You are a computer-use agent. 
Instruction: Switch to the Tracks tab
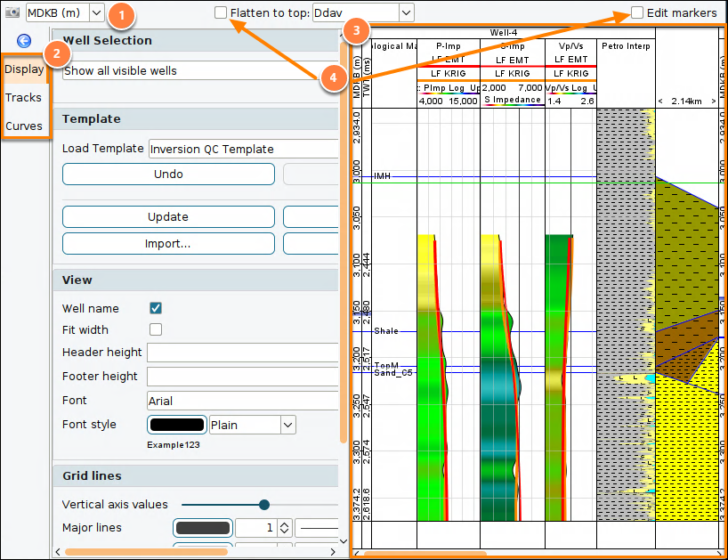pos(24,98)
